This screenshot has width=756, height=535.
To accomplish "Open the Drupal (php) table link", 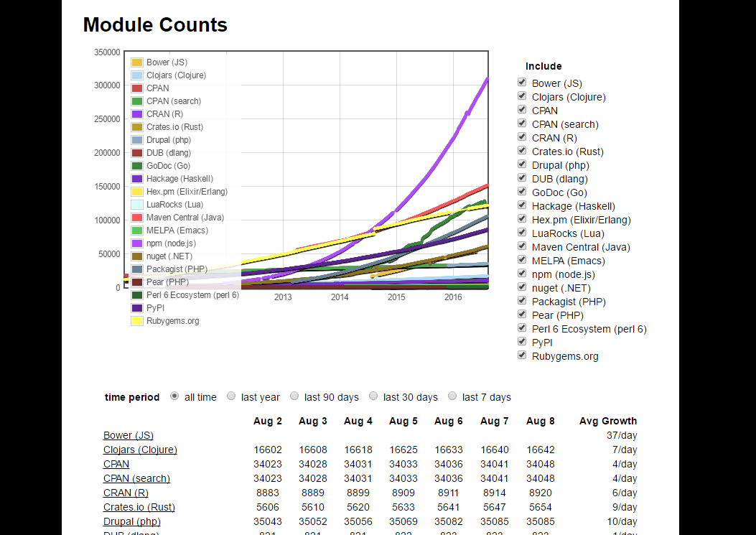I will [131, 522].
